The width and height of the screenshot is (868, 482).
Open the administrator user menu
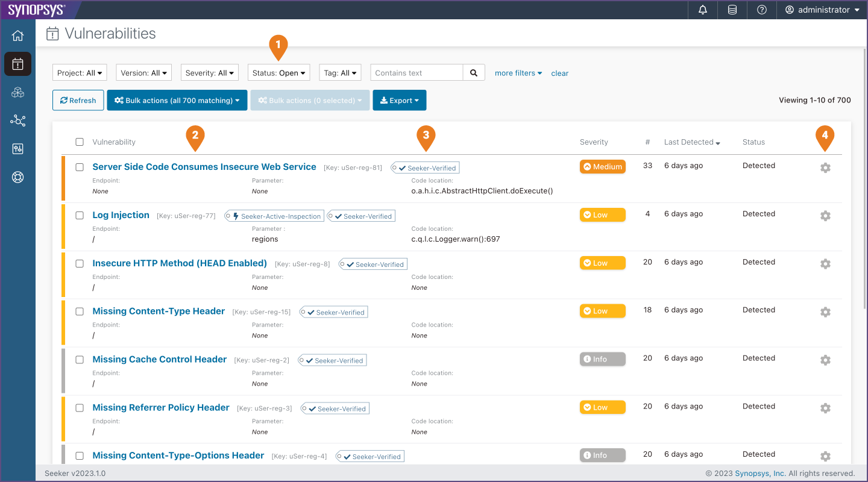(x=822, y=10)
